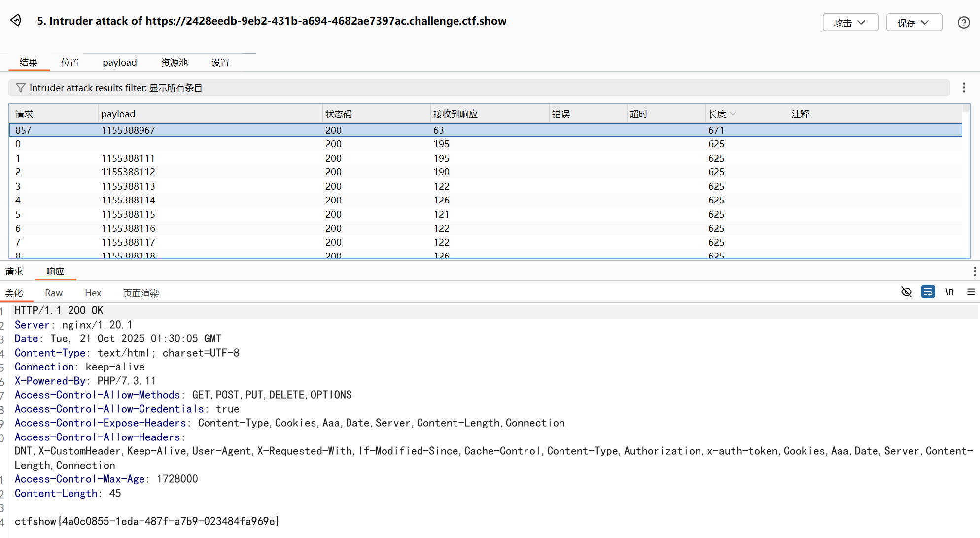Select the Hex view tab
This screenshot has height=538, width=980.
click(x=93, y=293)
